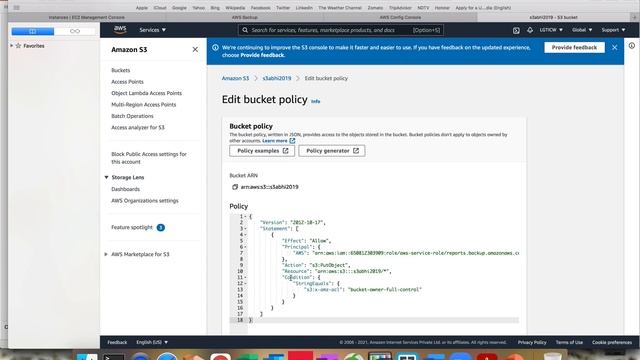Viewport: 640px width, 360px height.
Task: Switch to the AWS Backup tab
Action: [x=244, y=18]
